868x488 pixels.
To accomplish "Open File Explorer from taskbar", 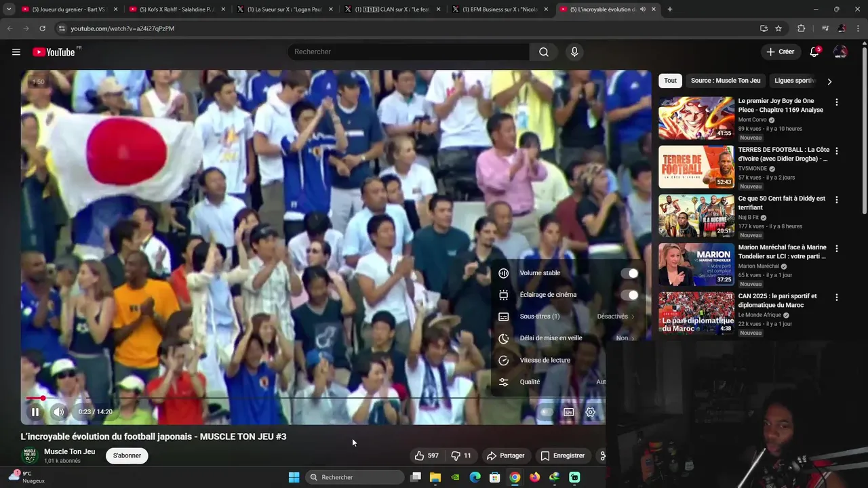I will tap(435, 477).
